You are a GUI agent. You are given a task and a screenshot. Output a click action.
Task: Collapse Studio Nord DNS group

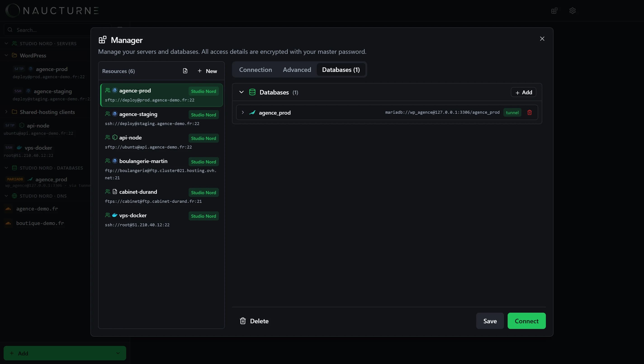tap(7, 196)
